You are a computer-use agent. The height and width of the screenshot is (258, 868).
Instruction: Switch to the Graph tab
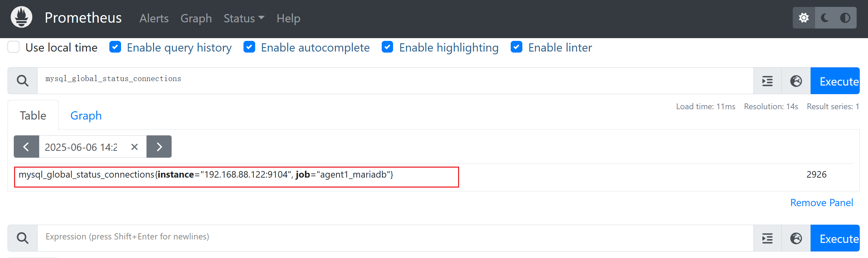(86, 115)
